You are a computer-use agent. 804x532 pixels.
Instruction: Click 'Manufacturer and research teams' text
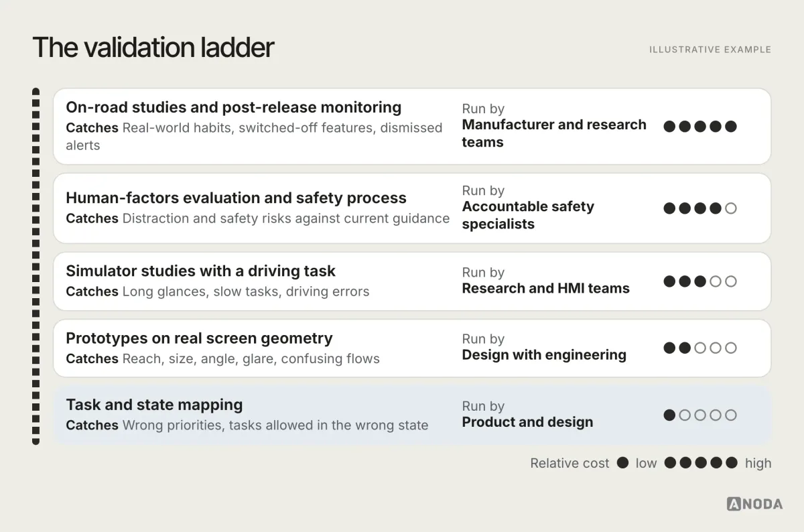tap(554, 133)
